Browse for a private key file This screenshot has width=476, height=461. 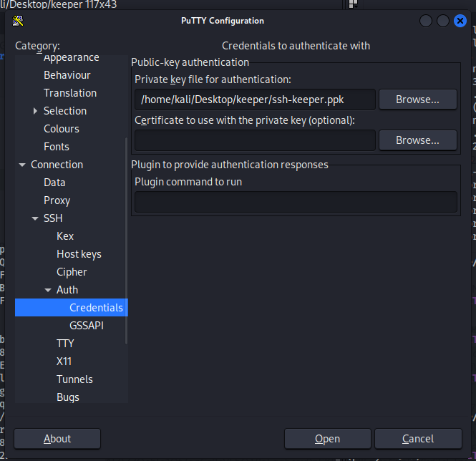pyautogui.click(x=418, y=100)
